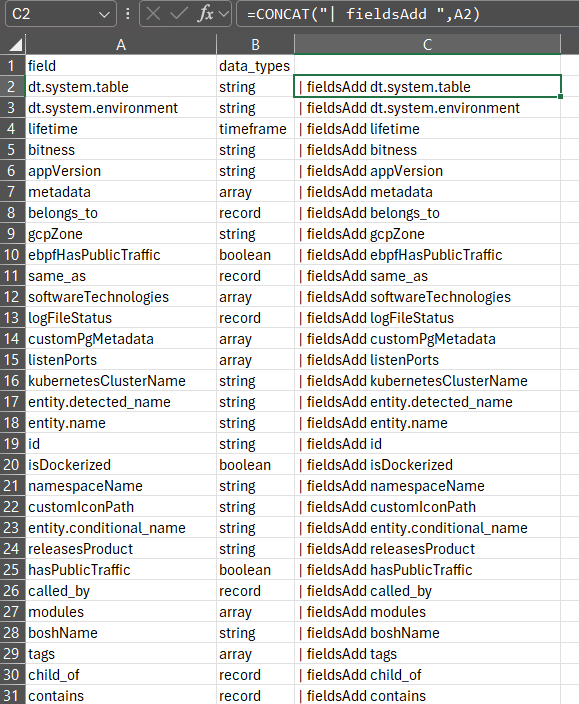This screenshot has height=704, width=579.
Task: Select 'customIconPath' field cell
Action: pyautogui.click(x=121, y=507)
